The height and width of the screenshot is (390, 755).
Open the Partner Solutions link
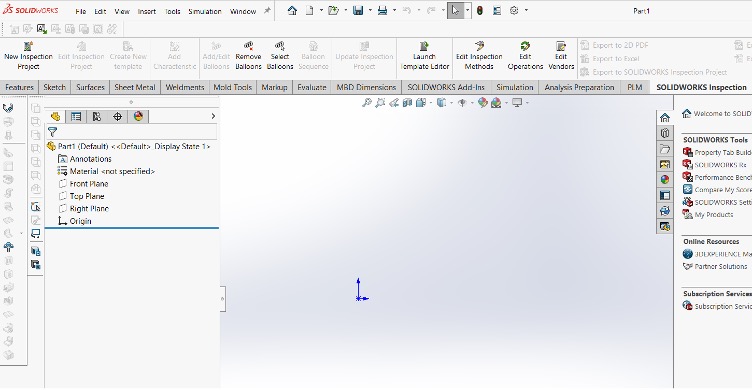click(x=716, y=266)
